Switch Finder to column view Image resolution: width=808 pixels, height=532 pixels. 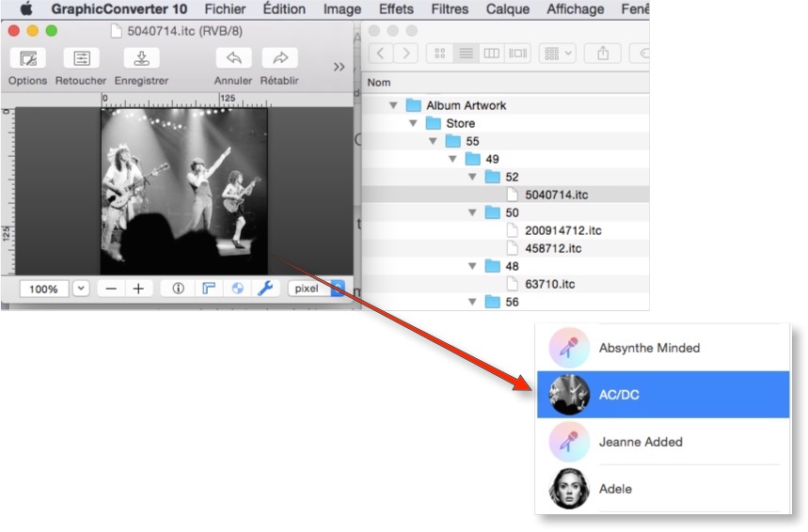491,54
